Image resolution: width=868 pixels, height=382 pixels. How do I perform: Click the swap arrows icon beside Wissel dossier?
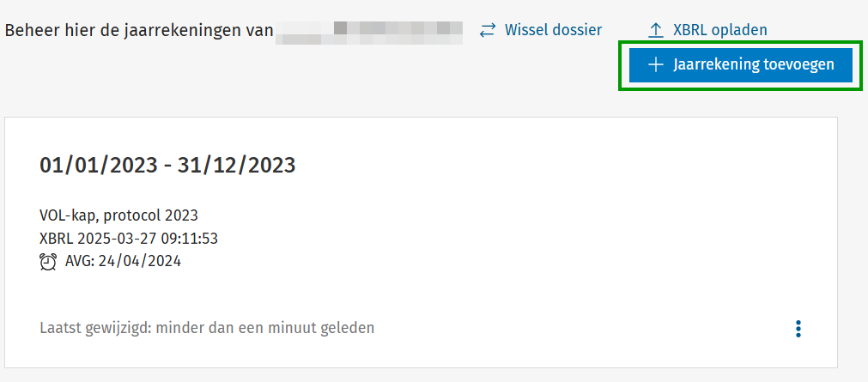pyautogui.click(x=488, y=30)
